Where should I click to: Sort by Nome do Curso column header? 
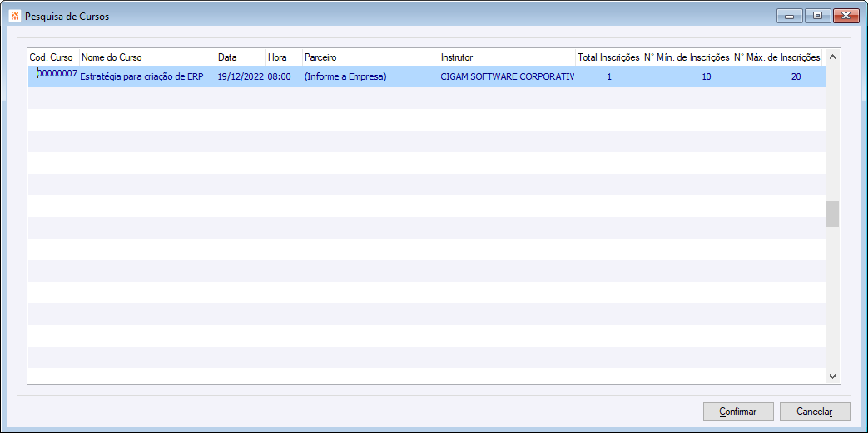pos(147,57)
